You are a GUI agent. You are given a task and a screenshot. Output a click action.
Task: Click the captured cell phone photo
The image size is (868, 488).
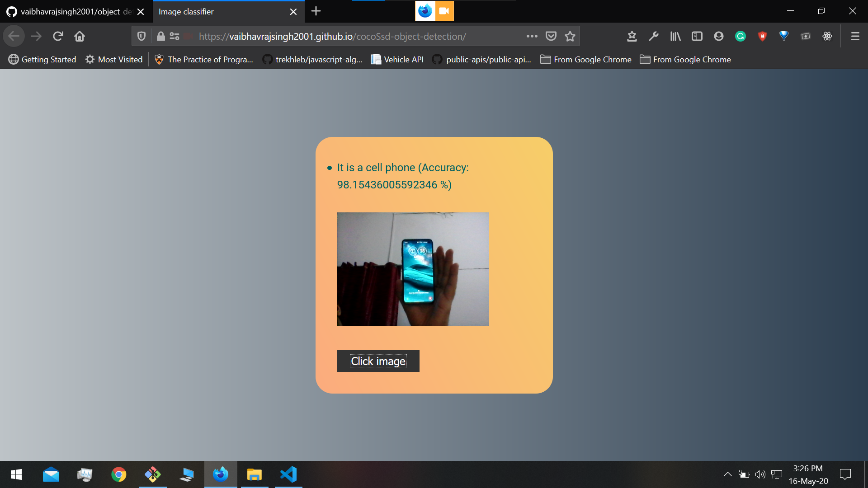pyautogui.click(x=413, y=269)
